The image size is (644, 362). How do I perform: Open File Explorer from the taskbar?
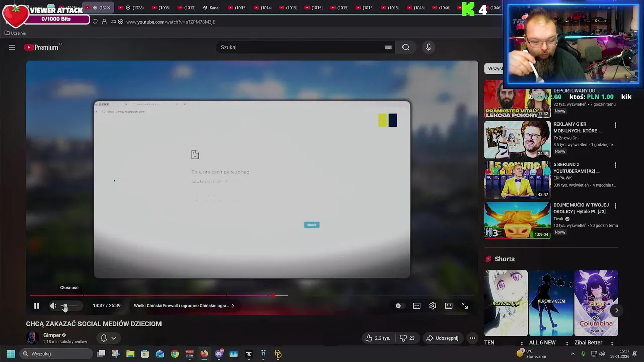tap(130, 354)
